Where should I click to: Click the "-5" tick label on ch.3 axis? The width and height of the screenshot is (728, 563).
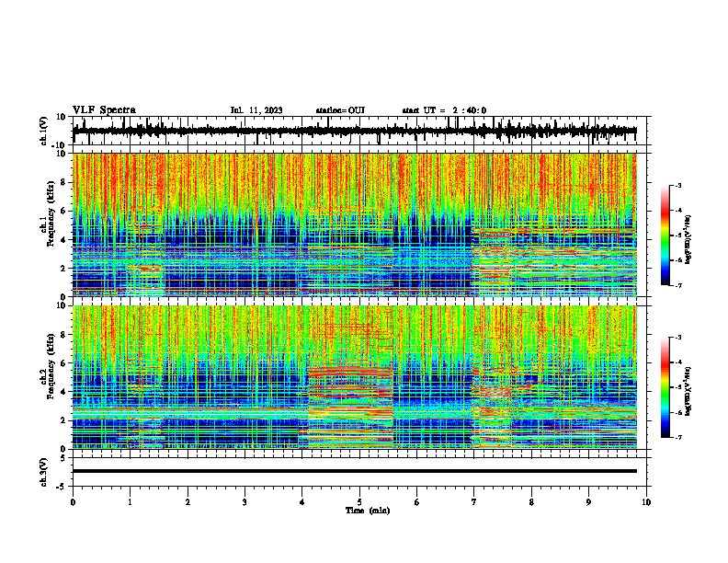click(x=63, y=487)
